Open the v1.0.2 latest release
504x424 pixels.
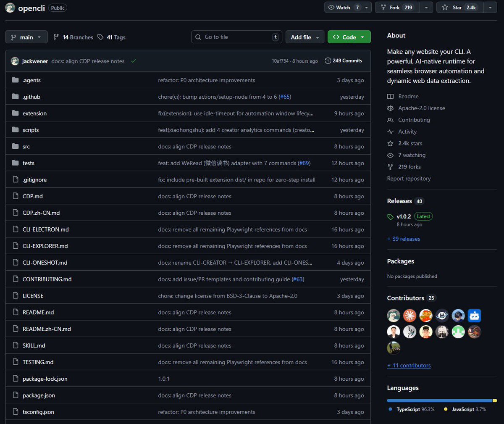(404, 216)
